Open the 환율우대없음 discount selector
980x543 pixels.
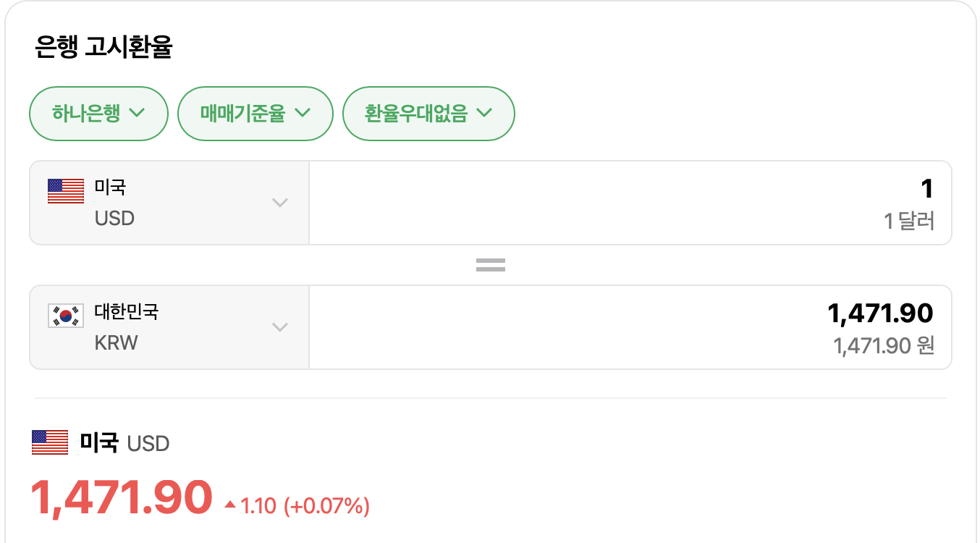point(428,113)
